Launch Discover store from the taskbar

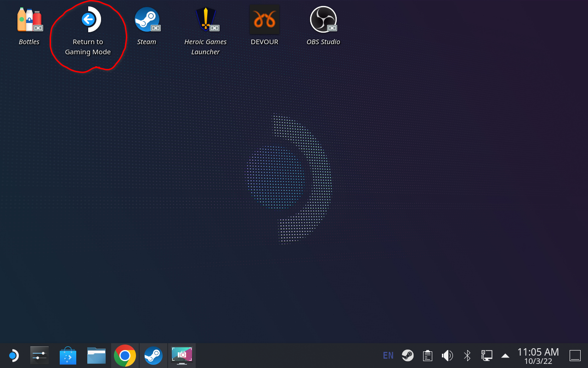pos(68,356)
